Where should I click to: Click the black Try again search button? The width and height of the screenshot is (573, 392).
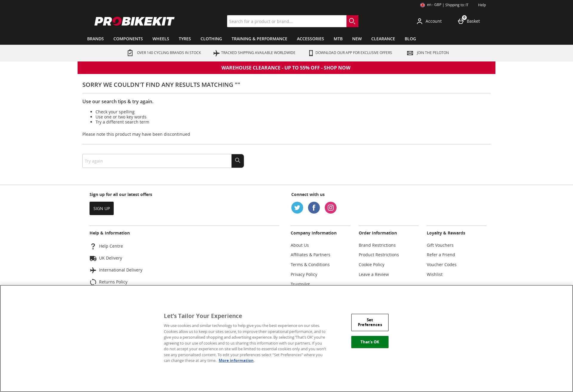(238, 161)
